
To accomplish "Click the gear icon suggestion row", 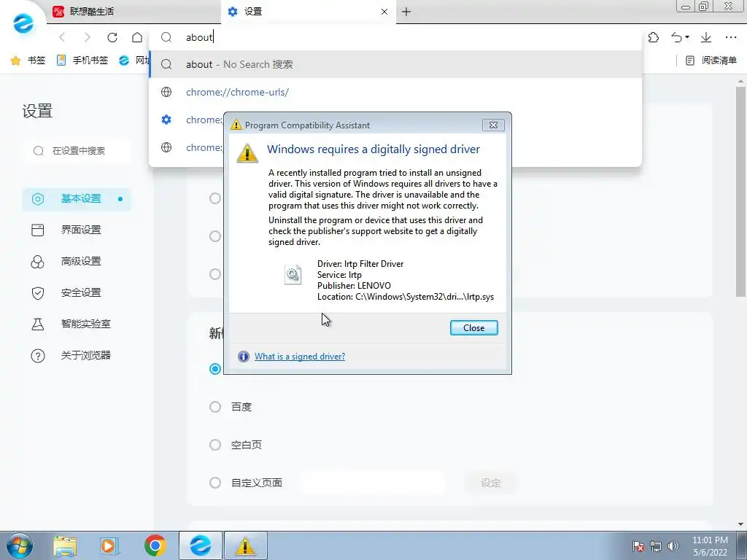I will click(x=186, y=120).
